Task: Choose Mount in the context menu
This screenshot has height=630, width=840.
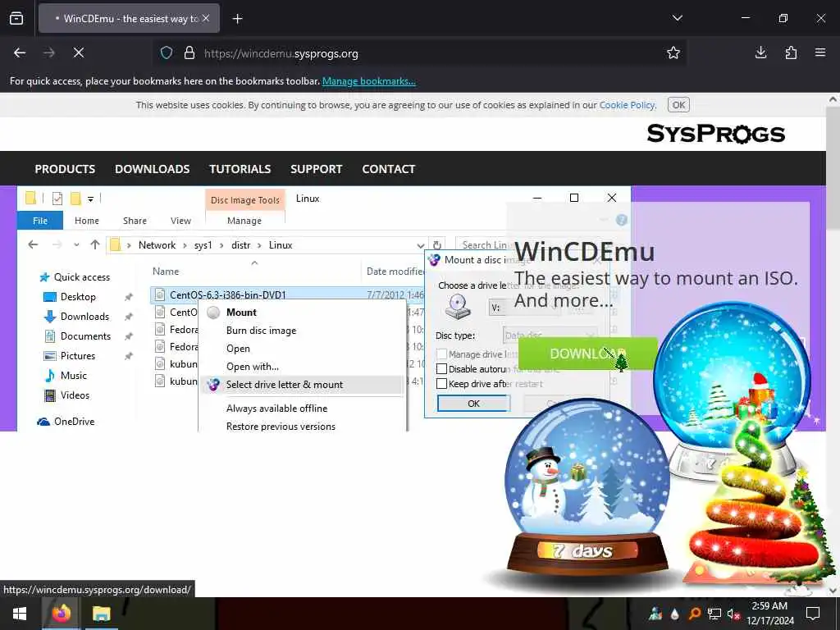Action: tap(241, 313)
